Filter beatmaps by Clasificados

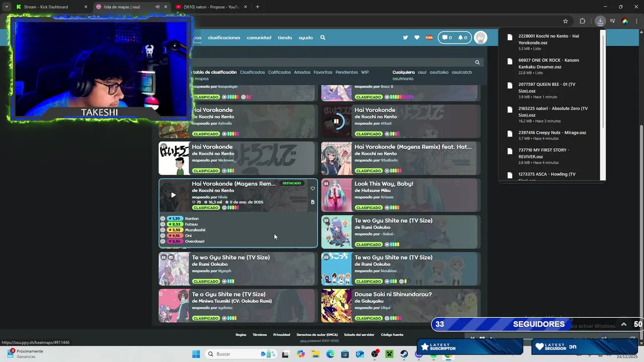(x=252, y=72)
